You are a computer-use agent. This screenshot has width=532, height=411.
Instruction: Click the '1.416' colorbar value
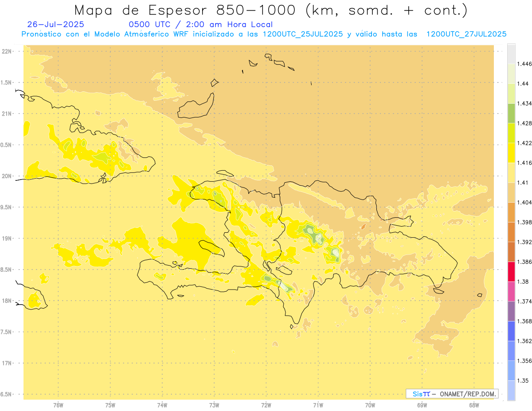coord(525,163)
